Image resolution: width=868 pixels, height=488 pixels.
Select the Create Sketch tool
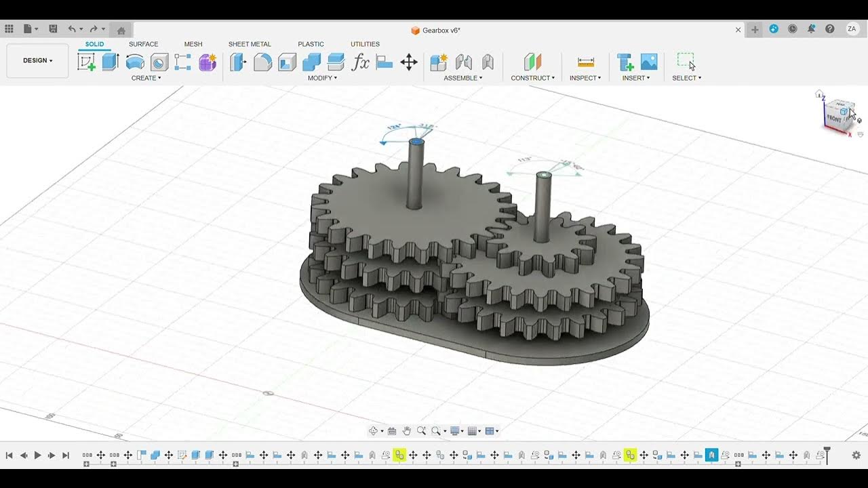86,62
